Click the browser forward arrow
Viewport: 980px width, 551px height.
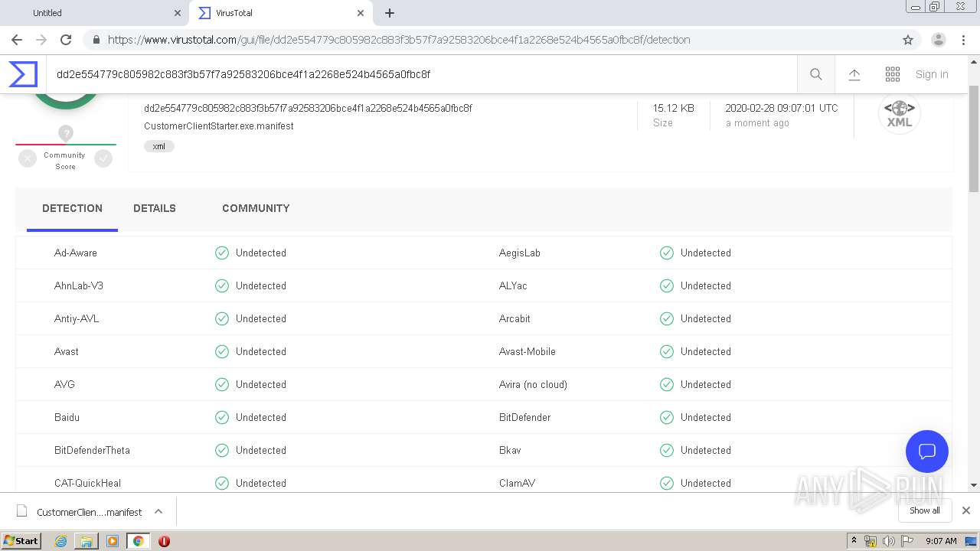point(41,40)
